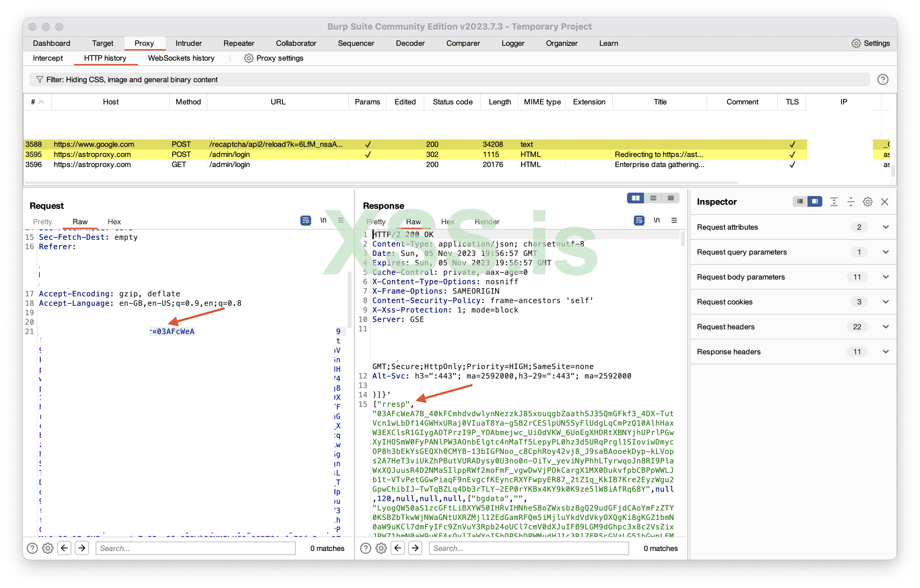Collapse all Inspector sections icon
920x588 pixels.
coord(851,202)
